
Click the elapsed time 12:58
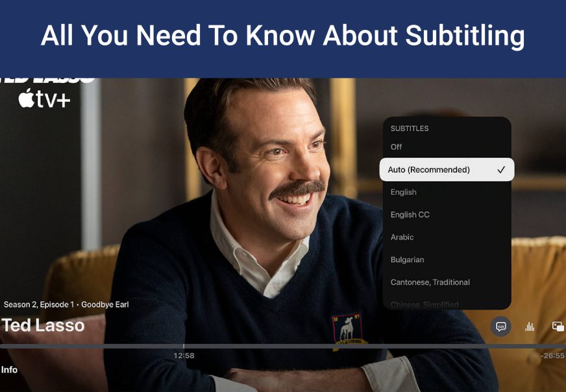[x=184, y=356]
